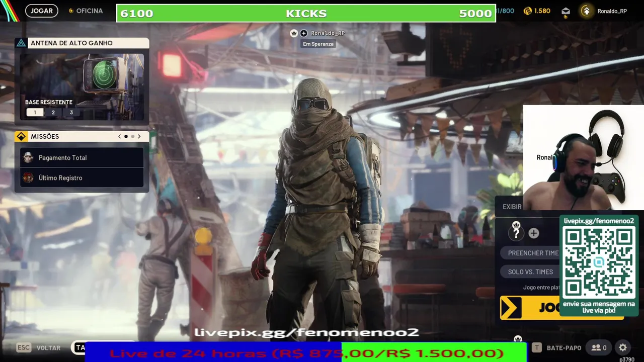Screen dimensions: 644x362
Task: Click the plus icon beside Ronaldo_RP nameplate
Action: 304,33
